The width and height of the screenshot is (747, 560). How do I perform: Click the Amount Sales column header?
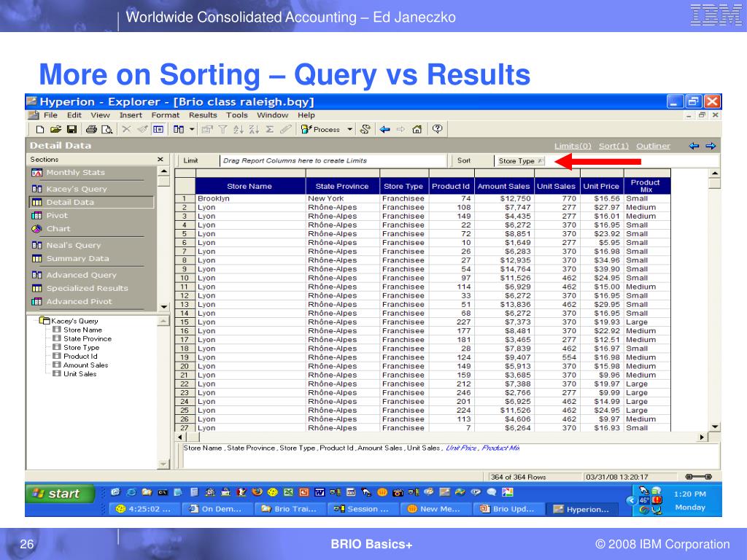point(503,186)
